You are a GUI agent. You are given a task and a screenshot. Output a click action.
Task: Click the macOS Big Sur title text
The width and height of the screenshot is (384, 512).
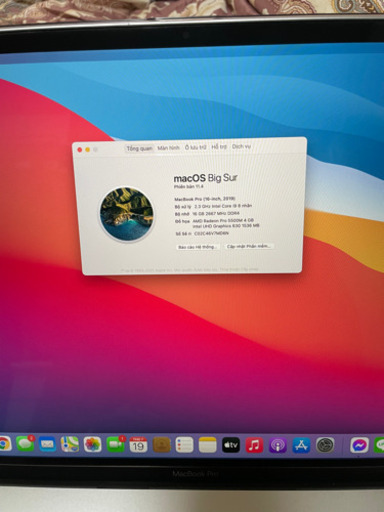[x=206, y=178]
